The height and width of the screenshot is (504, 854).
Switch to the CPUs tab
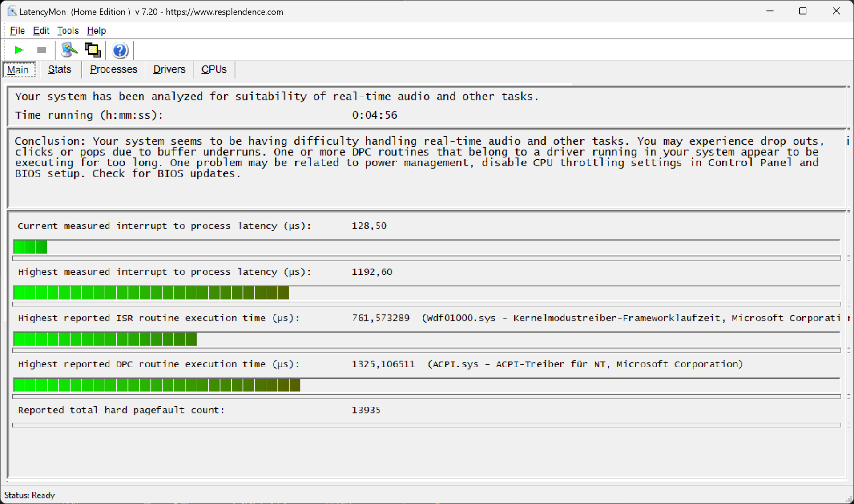click(214, 69)
